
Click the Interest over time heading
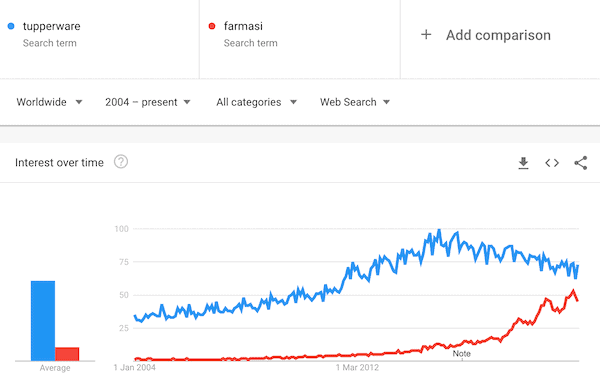59,163
